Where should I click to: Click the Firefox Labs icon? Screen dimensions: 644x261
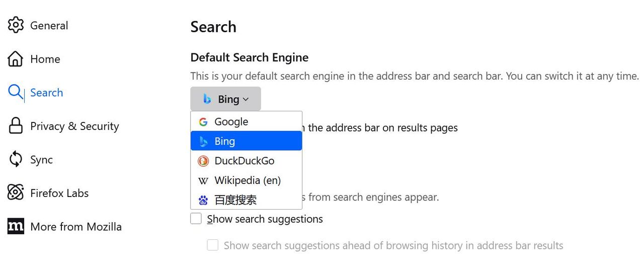pos(16,193)
